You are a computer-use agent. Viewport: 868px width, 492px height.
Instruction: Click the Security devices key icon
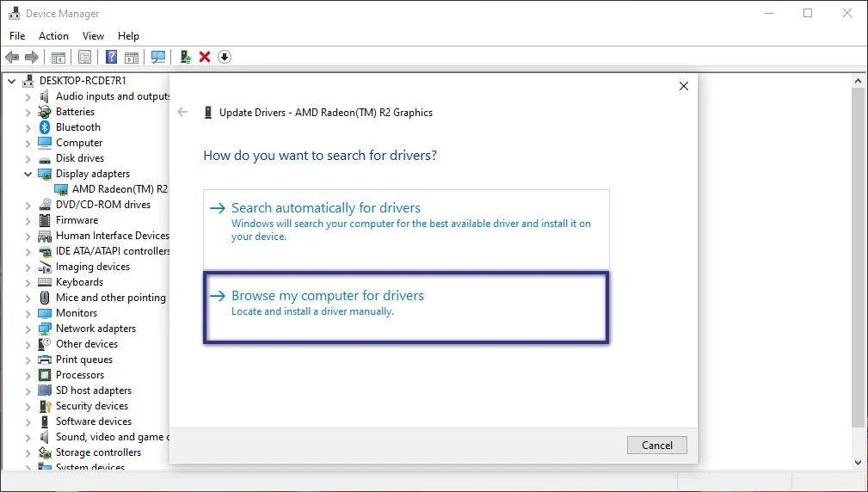[44, 406]
